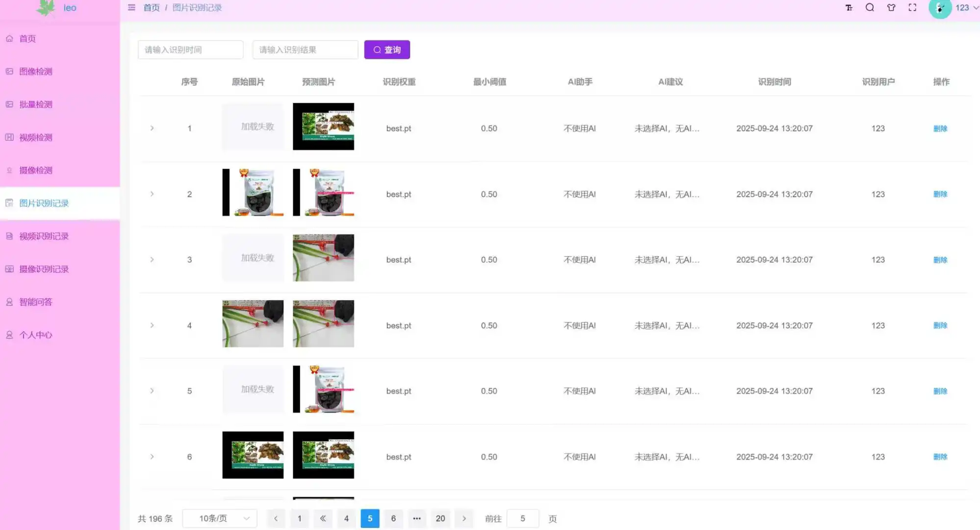
Task: Open the predicted image thumbnail in row 4
Action: 323,323
